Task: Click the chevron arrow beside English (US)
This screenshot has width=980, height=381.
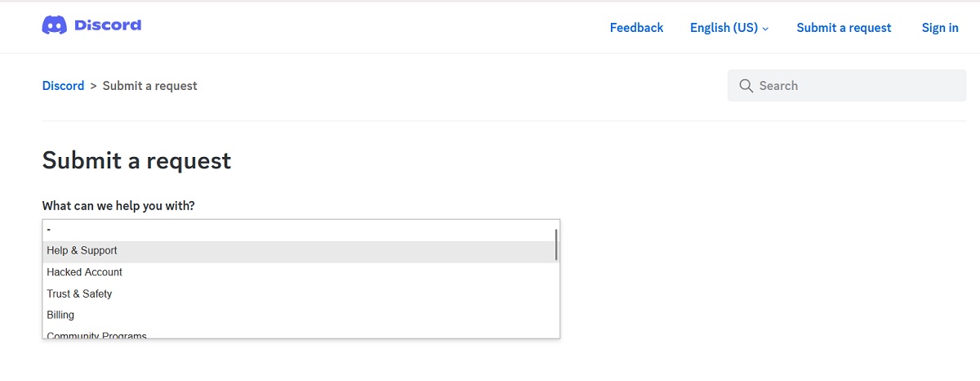Action: [x=766, y=29]
